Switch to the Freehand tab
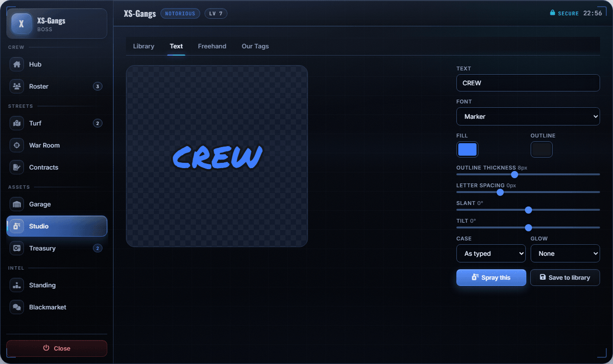613x364 pixels. (212, 46)
